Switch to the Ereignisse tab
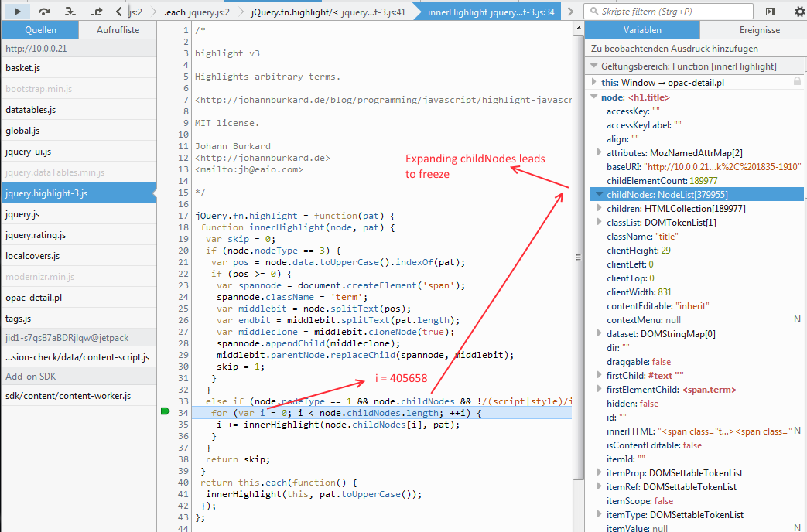Viewport: 807px width, 532px height. (x=754, y=30)
